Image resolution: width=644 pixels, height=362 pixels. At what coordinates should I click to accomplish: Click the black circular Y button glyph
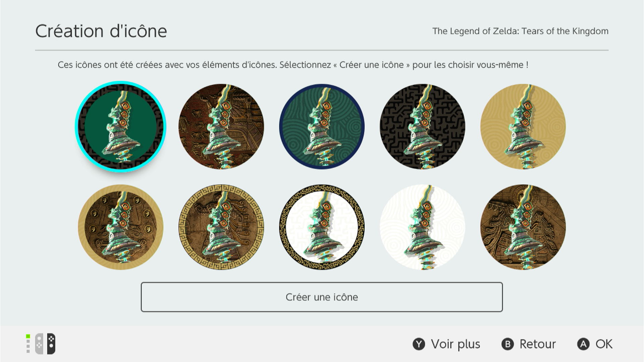419,344
